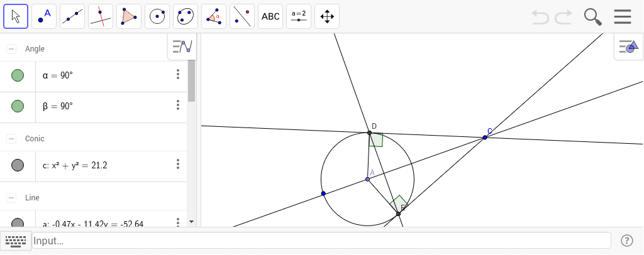Click the Algebra view scrollbar thumb
644x255 pixels.
191,81
